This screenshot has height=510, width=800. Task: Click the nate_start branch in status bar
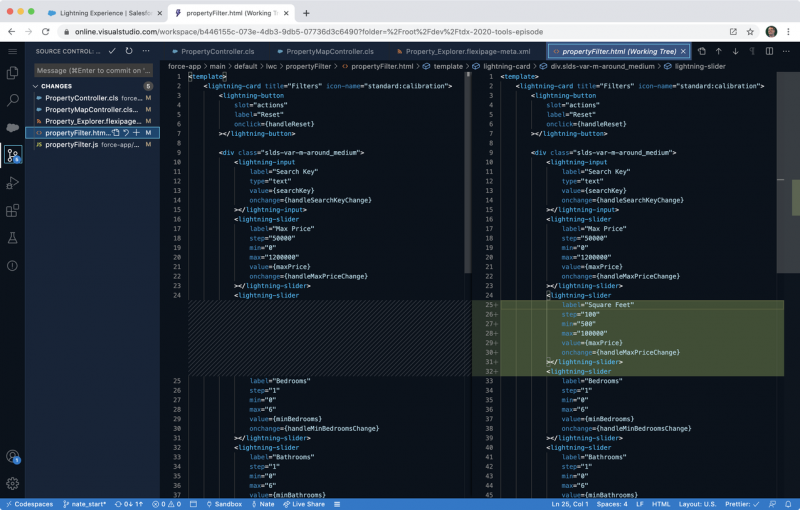pos(85,504)
